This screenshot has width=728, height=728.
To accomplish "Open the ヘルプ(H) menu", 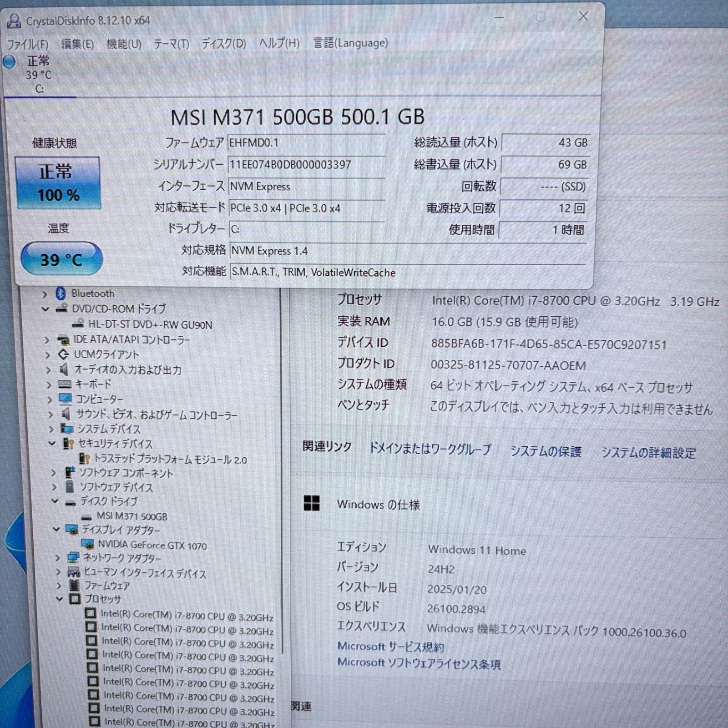I will point(279,43).
